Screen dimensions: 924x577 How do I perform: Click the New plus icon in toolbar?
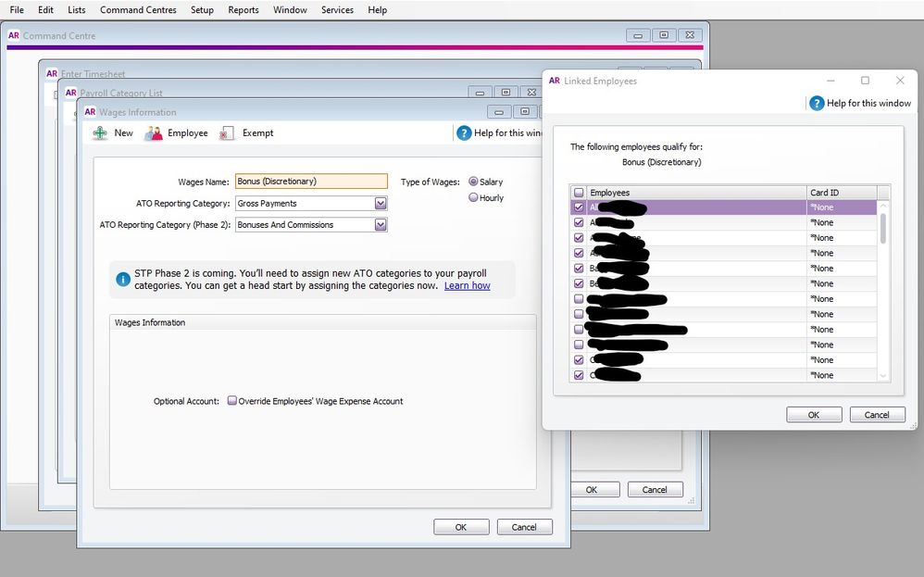click(100, 133)
